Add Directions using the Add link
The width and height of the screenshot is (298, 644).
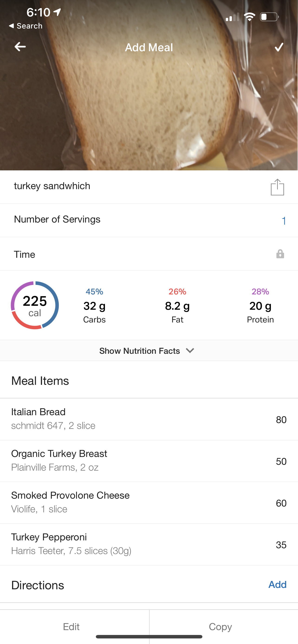[x=277, y=584]
